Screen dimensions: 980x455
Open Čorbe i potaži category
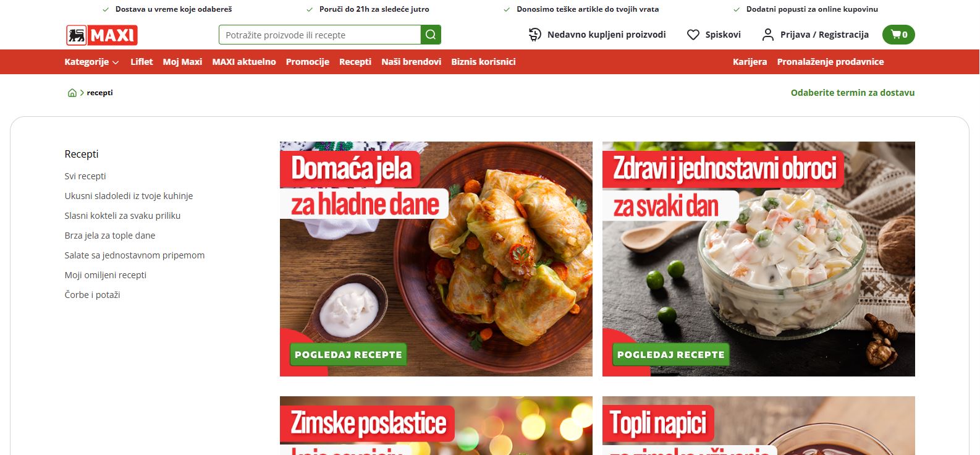(92, 295)
